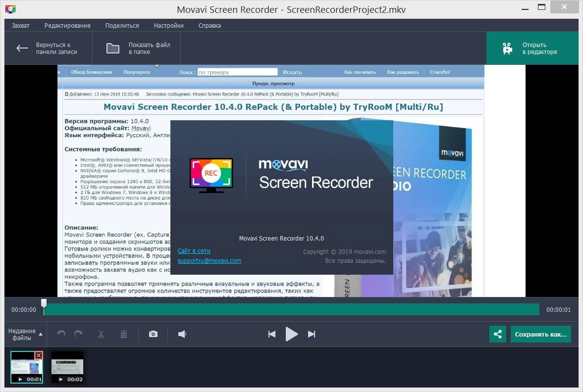
Task: Click the Сохранить как... button
Action: click(540, 334)
